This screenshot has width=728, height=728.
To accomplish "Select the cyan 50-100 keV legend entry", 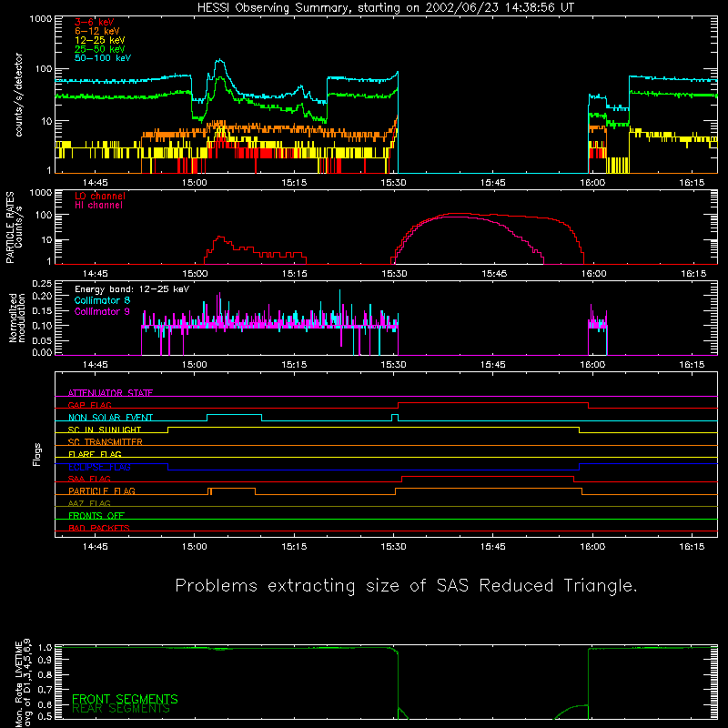I will [103, 58].
